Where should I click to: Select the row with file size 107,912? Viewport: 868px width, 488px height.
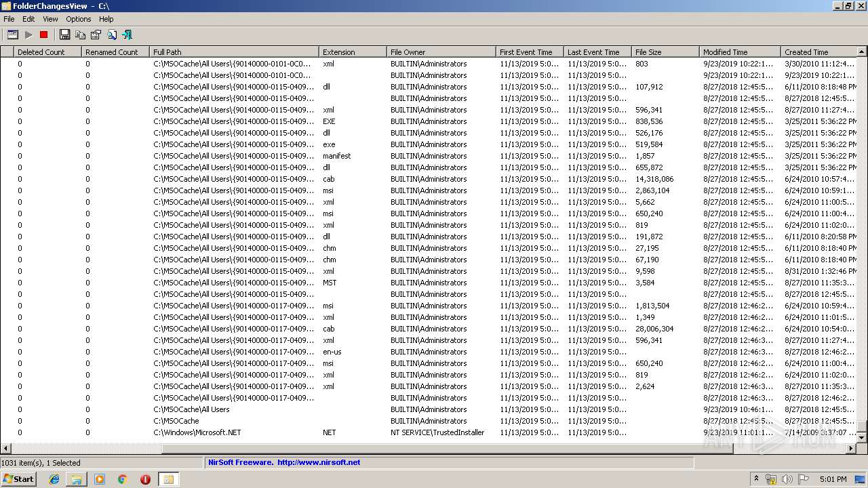click(429, 87)
